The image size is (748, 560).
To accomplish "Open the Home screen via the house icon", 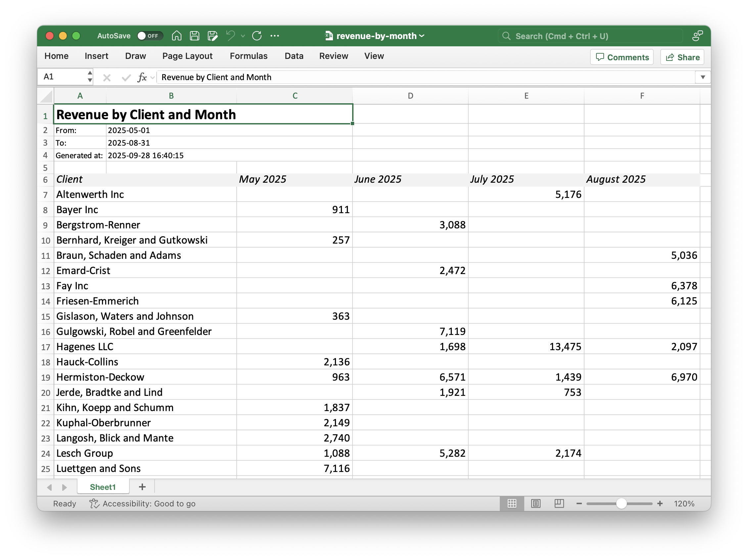I will 176,35.
